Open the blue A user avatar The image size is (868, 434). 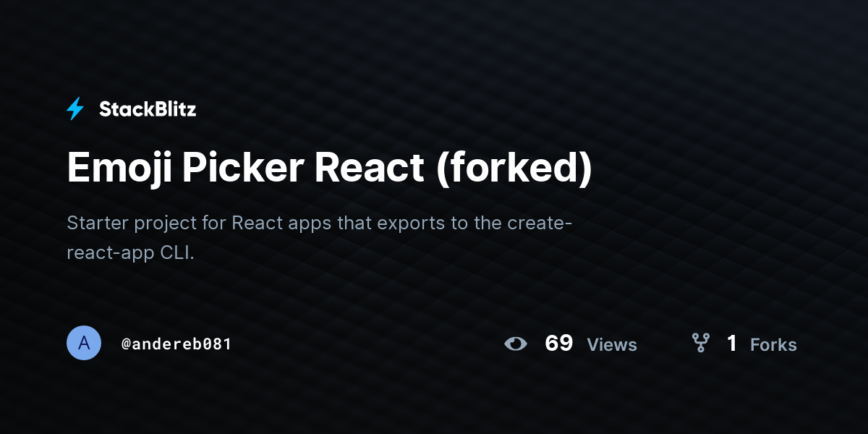pyautogui.click(x=84, y=343)
